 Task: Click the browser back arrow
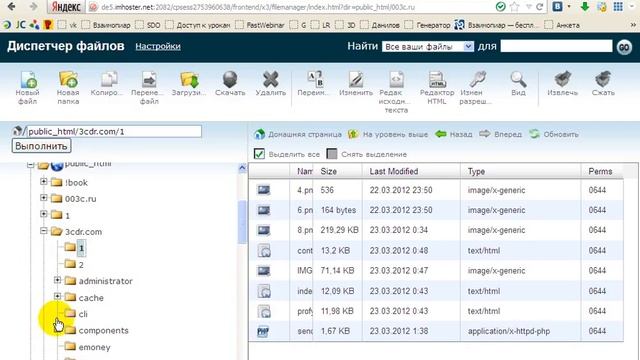pos(11,7)
